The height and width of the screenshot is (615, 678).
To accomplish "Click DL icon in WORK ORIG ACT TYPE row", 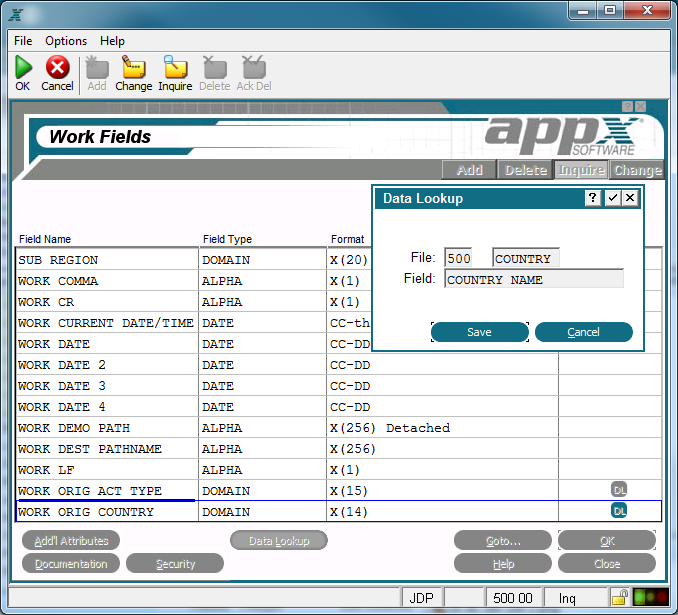I will (x=619, y=490).
